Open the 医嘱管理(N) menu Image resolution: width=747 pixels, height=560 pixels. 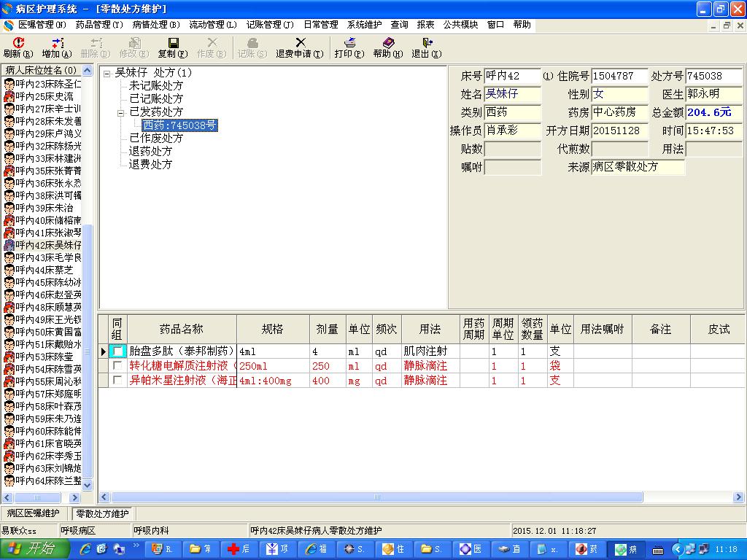point(42,25)
